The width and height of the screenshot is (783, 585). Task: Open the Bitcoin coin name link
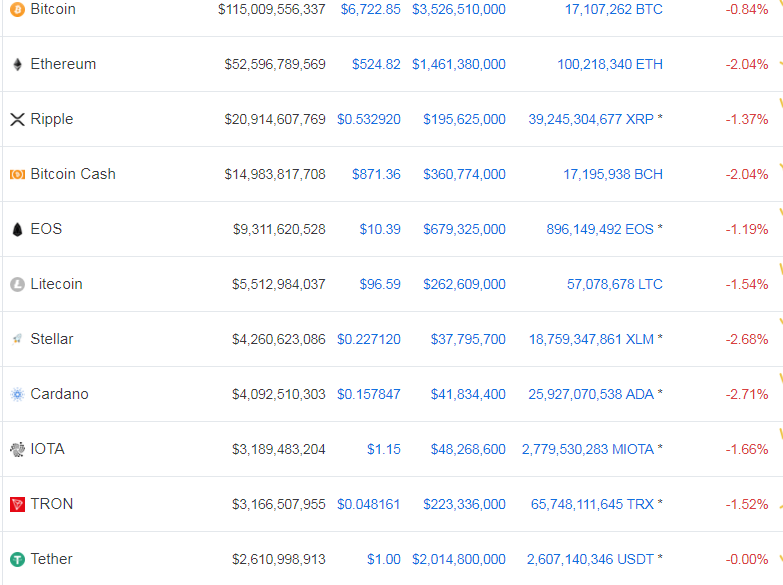point(53,9)
